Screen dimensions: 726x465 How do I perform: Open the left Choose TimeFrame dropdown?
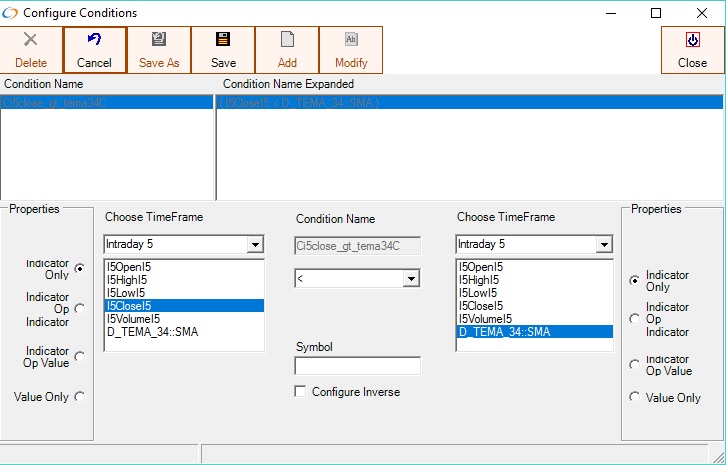point(255,245)
